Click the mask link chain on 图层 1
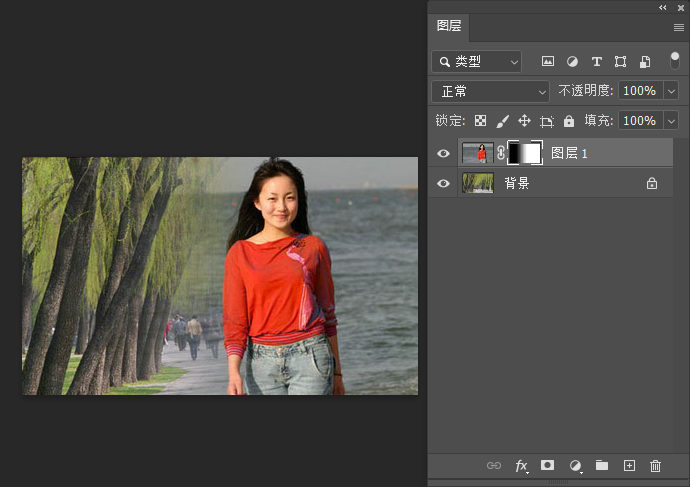Viewport: 690px width, 487px height. coord(501,153)
